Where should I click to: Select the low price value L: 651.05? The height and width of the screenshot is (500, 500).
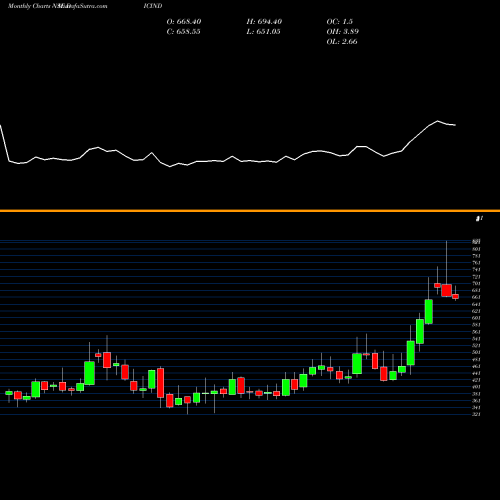pos(263,32)
